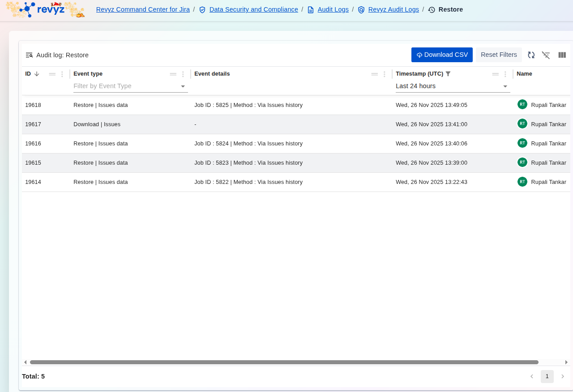
Task: Click the refresh icon in the toolbar
Action: click(x=531, y=55)
